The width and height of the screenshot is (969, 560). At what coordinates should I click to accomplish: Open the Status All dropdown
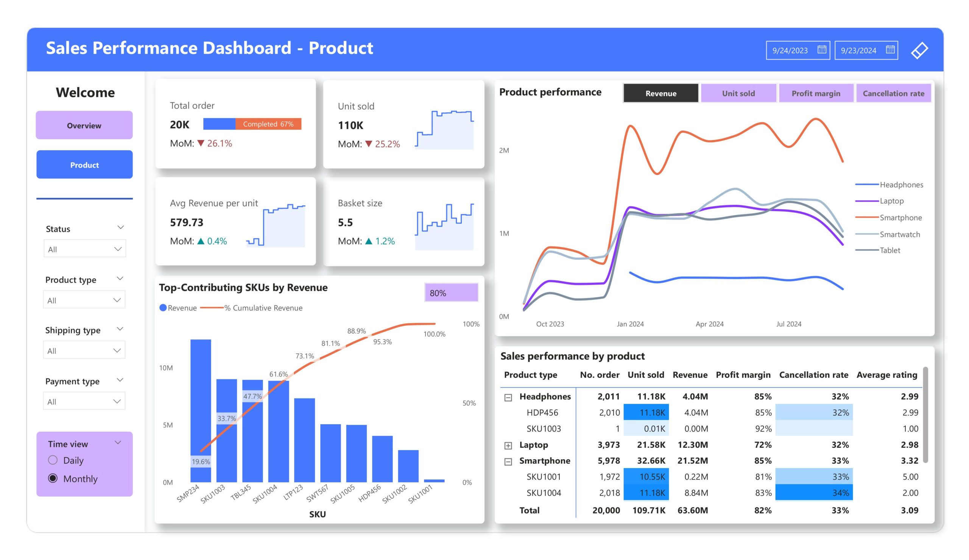click(x=84, y=249)
